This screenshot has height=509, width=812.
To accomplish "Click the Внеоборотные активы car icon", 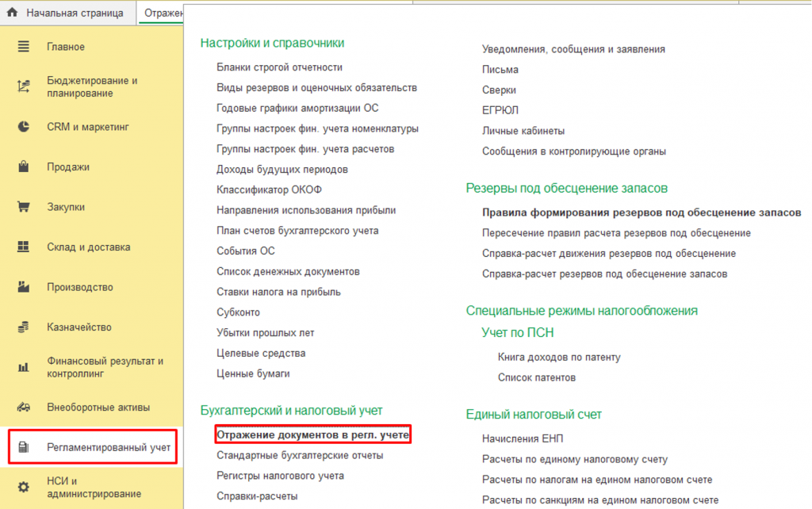I will pyautogui.click(x=23, y=407).
